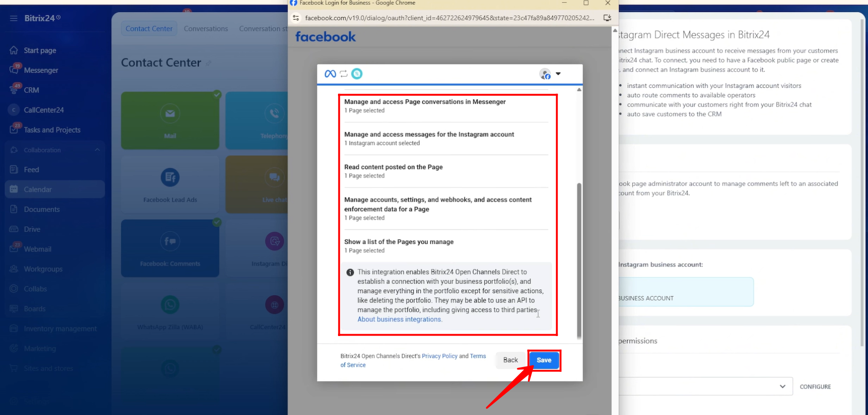Click the Back button in dialog
This screenshot has width=868, height=415.
tap(510, 360)
